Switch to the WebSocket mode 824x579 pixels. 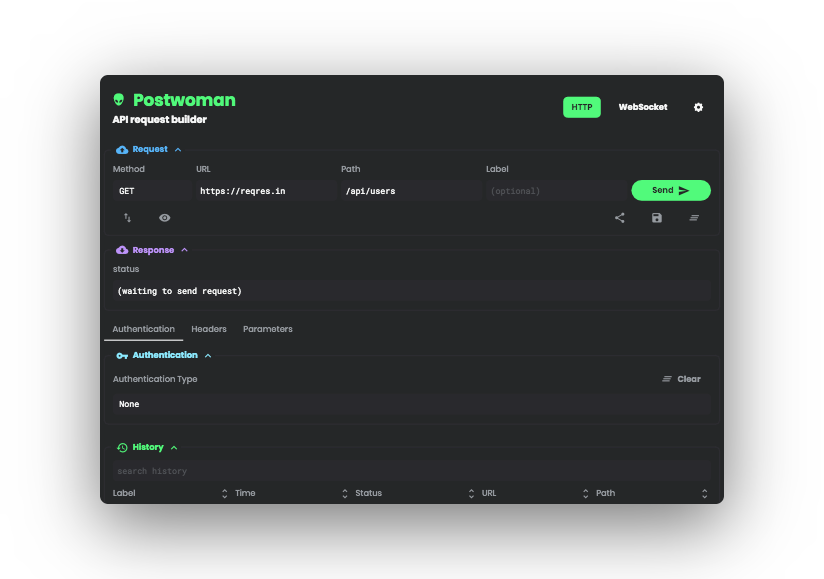(643, 107)
